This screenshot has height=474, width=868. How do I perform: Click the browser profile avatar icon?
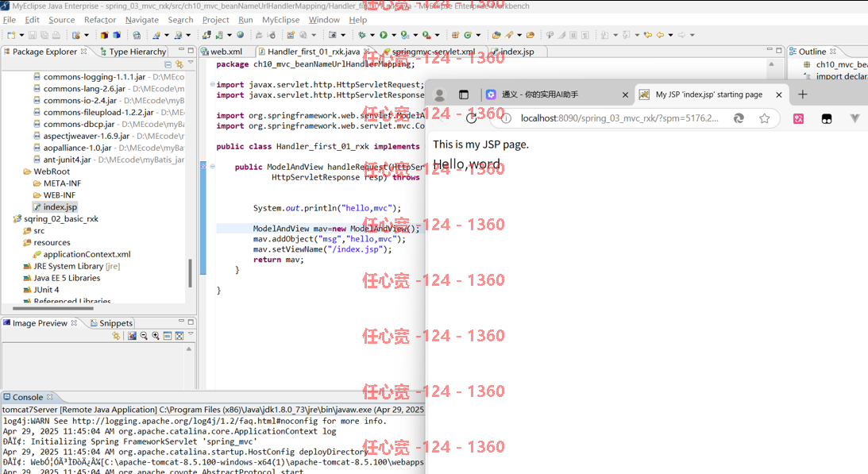(439, 94)
